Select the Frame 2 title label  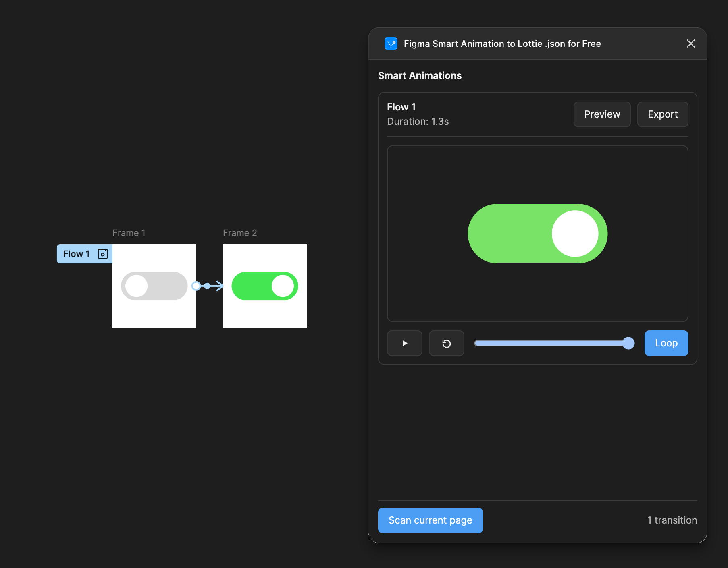tap(239, 232)
